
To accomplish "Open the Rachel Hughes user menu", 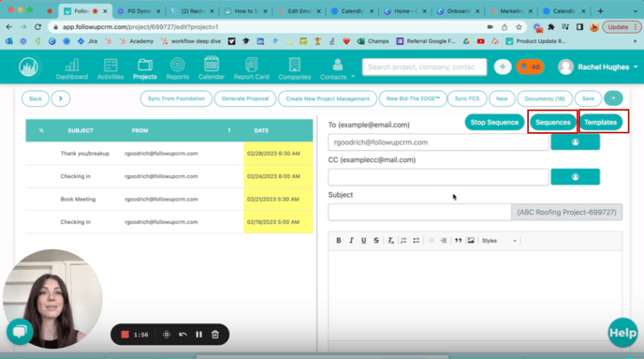I will [x=597, y=67].
